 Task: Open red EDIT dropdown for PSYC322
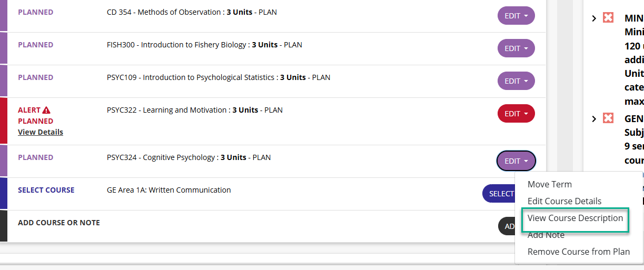[x=516, y=114]
